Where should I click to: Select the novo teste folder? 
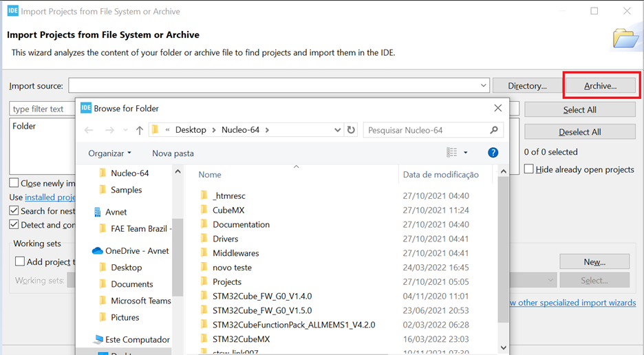[x=232, y=268]
